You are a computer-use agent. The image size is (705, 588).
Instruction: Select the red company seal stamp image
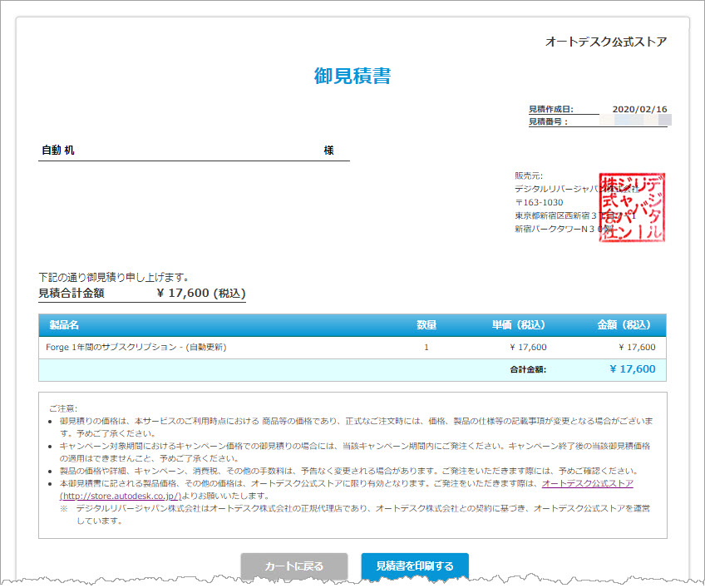632,206
